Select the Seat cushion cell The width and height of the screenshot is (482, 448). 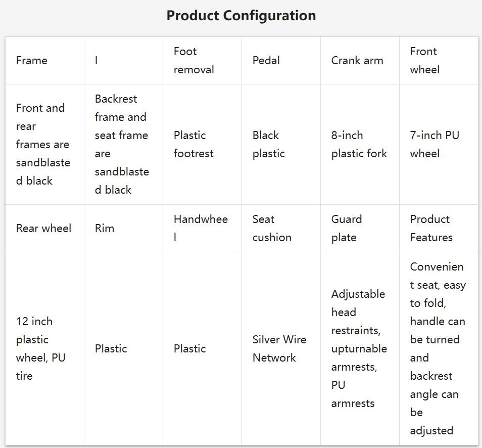(281, 229)
